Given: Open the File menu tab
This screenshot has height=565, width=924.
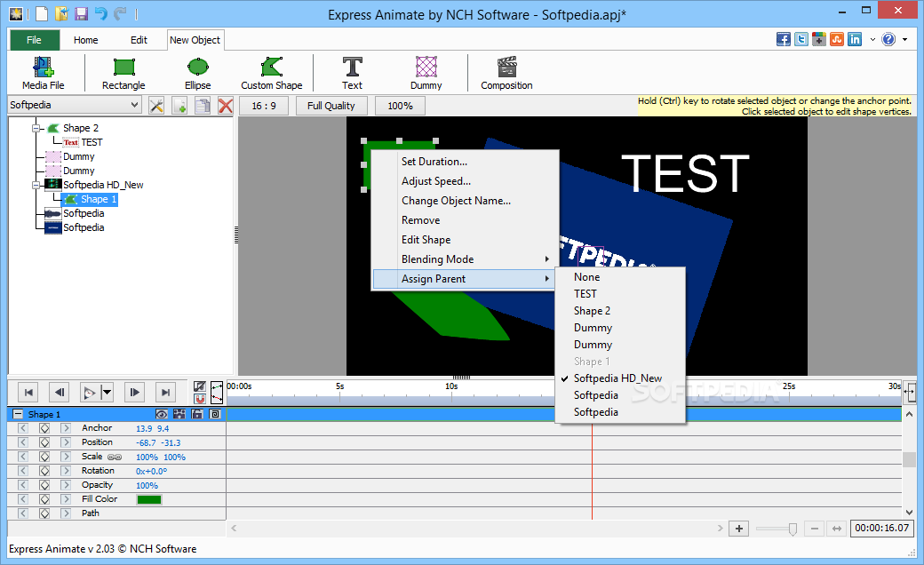Looking at the screenshot, I should (x=34, y=40).
